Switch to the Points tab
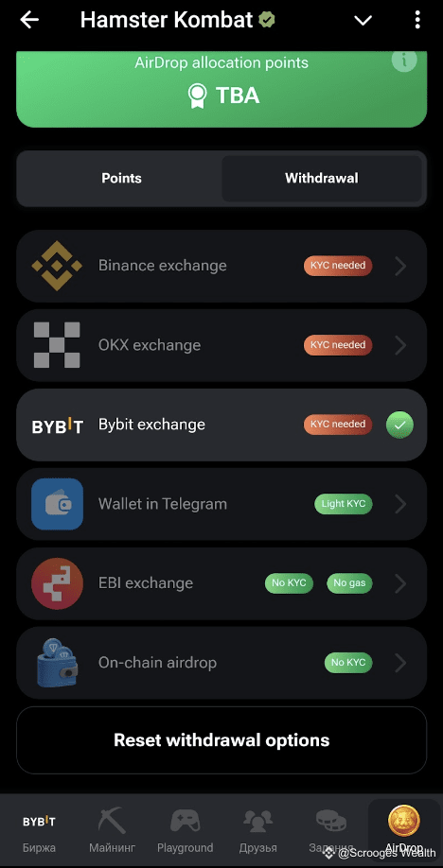Screen dimensions: 443x868 click(x=121, y=179)
